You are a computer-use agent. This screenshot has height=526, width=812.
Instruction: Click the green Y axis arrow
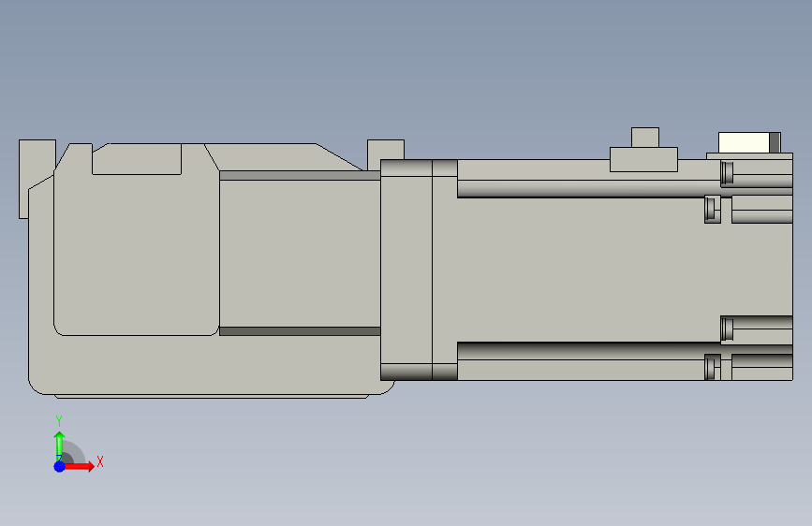pyautogui.click(x=59, y=446)
